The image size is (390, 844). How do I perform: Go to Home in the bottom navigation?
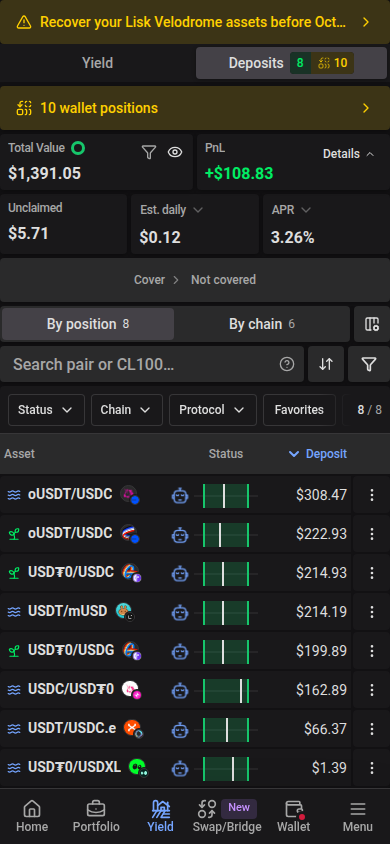coord(32,817)
